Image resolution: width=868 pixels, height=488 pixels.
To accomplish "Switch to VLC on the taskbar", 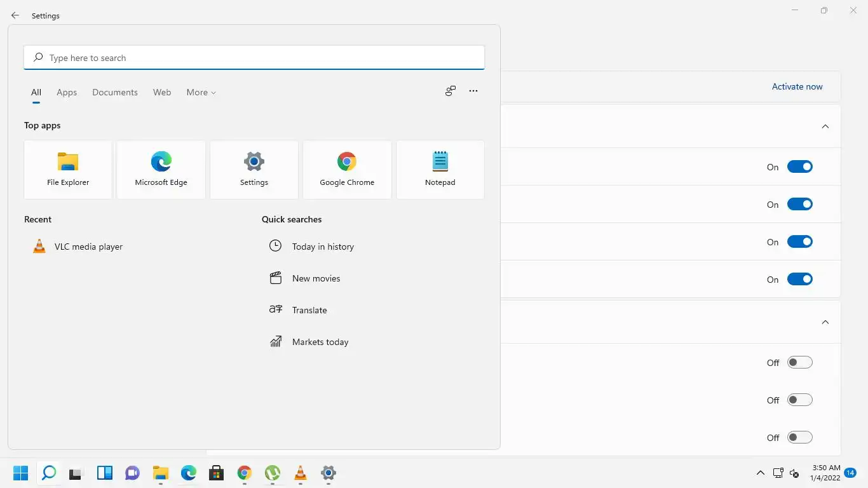I will pyautogui.click(x=301, y=473).
